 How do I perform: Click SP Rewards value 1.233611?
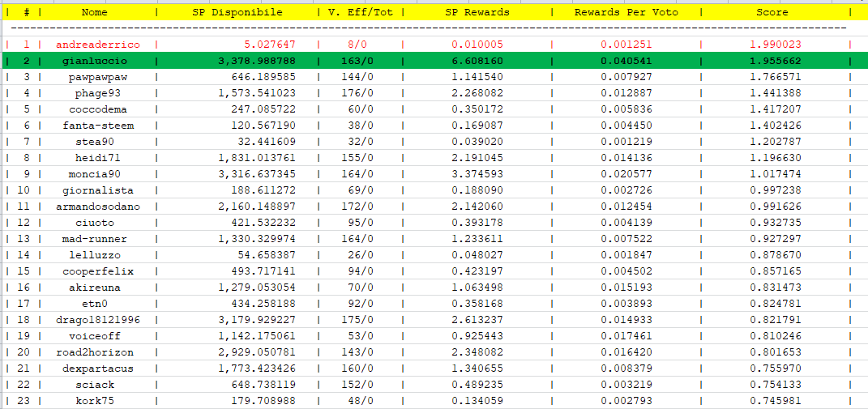coord(477,239)
